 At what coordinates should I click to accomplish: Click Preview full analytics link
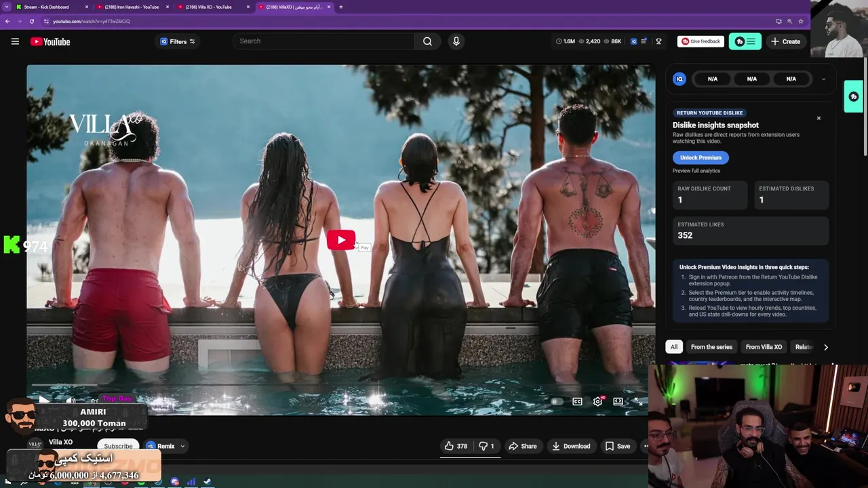pos(696,171)
